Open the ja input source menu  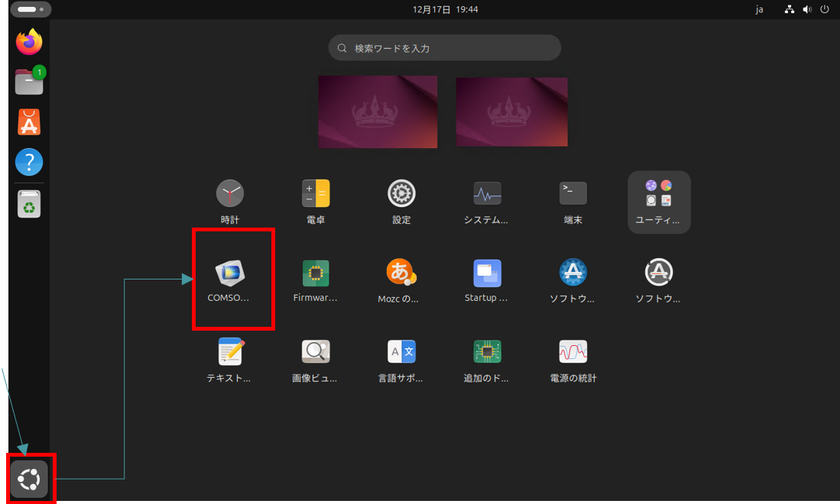(759, 10)
